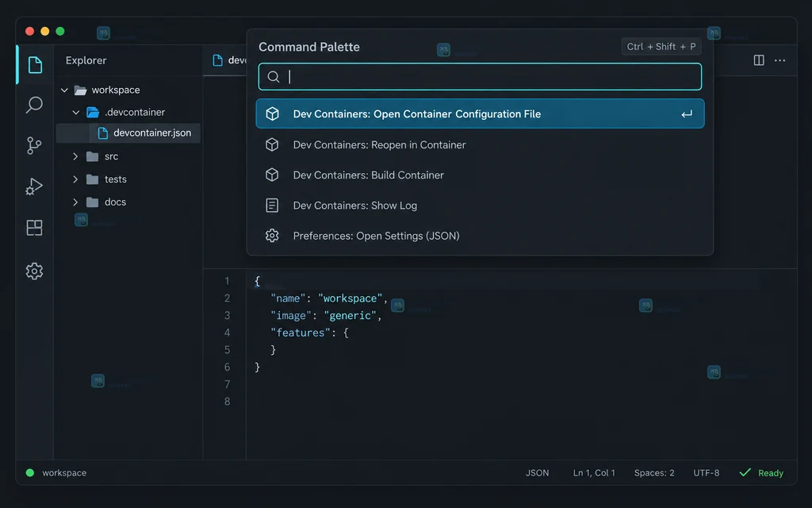
Task: Open the Search view in activity bar
Action: point(34,105)
